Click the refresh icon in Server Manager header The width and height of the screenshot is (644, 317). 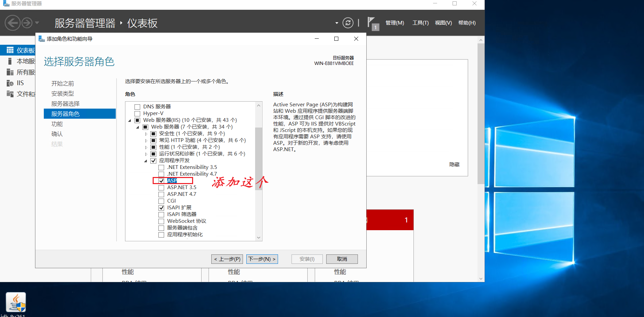[348, 23]
